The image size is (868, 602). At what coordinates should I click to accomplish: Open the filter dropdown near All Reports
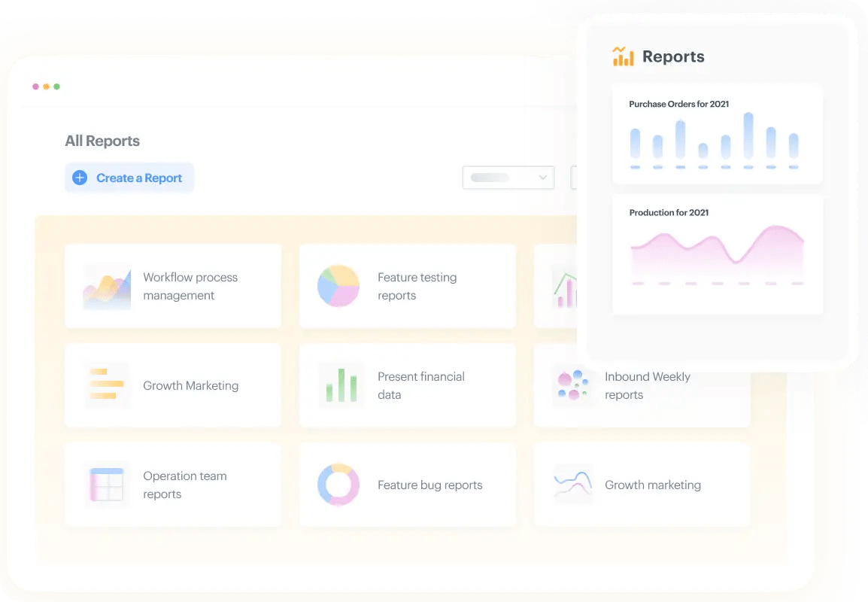[508, 178]
